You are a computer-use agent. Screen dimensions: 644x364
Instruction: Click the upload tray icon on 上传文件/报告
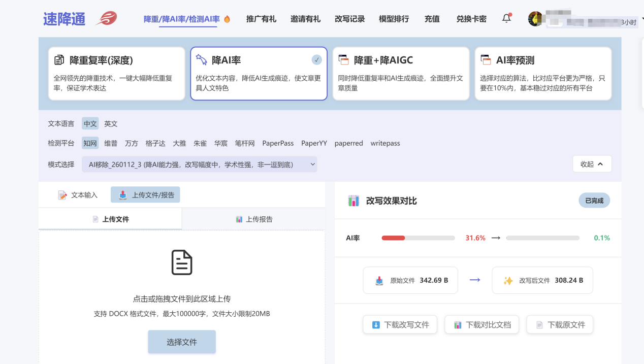coord(123,195)
